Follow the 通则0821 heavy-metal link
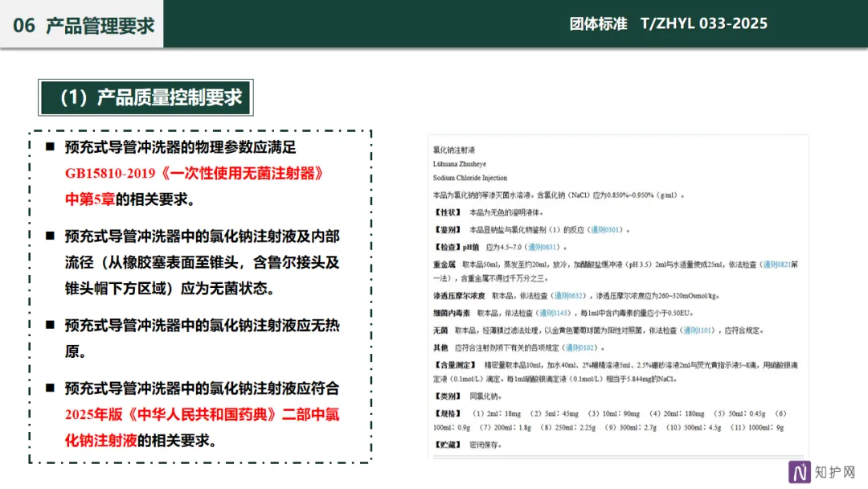The image size is (868, 489). tap(776, 265)
